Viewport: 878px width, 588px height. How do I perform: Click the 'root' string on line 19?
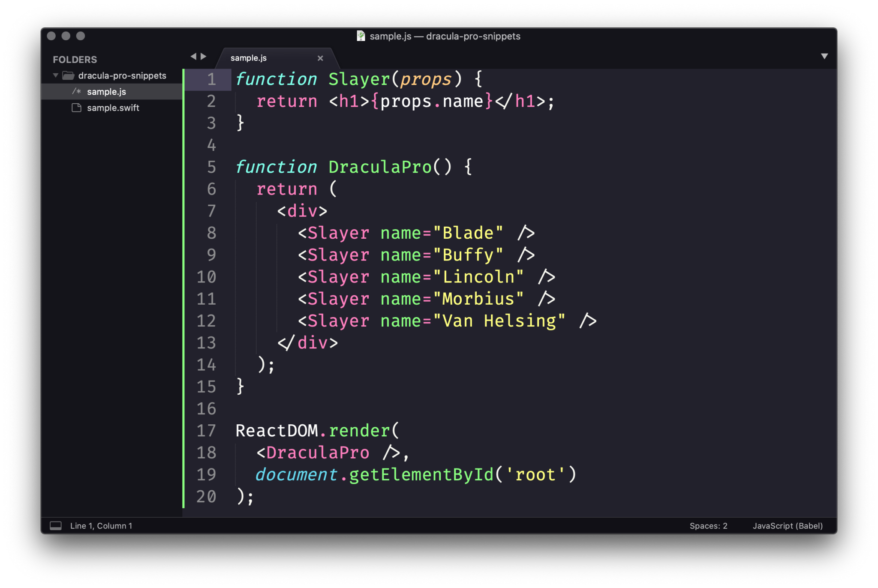pos(535,475)
